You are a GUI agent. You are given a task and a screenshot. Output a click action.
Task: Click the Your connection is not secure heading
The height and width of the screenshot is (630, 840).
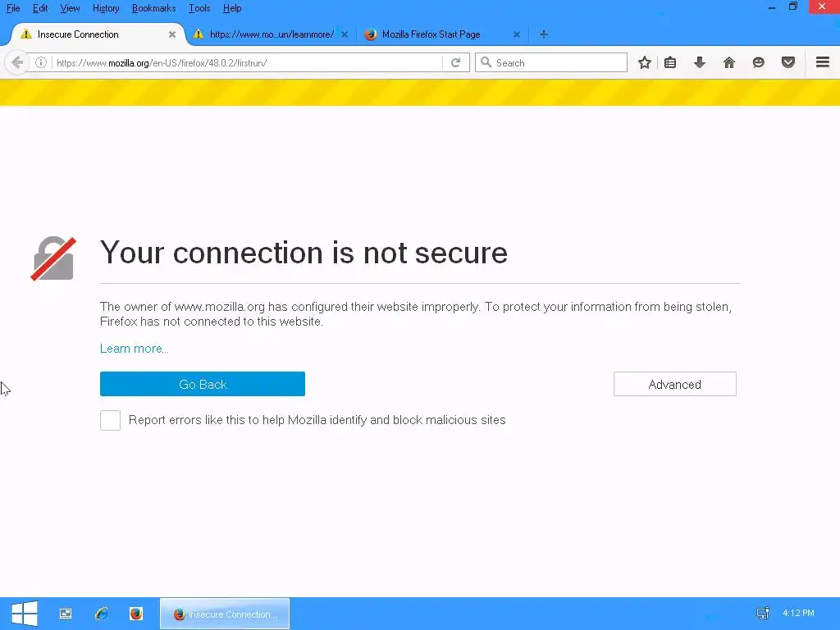coord(304,253)
